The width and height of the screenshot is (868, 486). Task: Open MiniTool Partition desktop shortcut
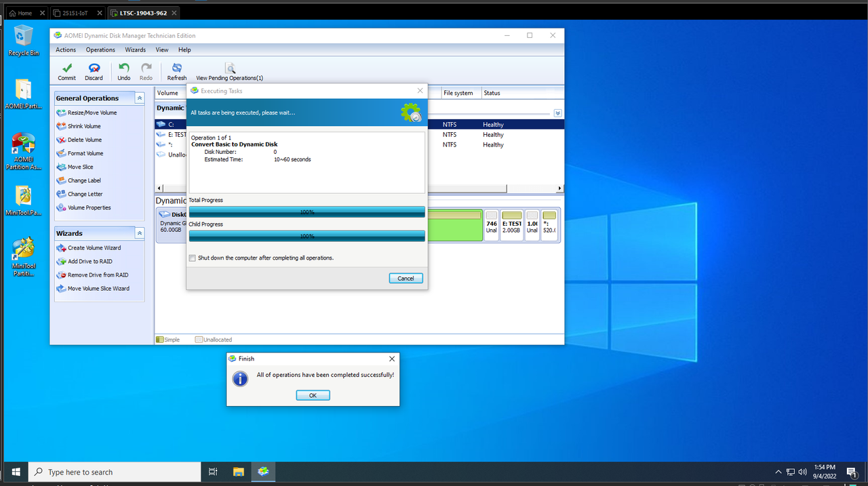coord(24,256)
